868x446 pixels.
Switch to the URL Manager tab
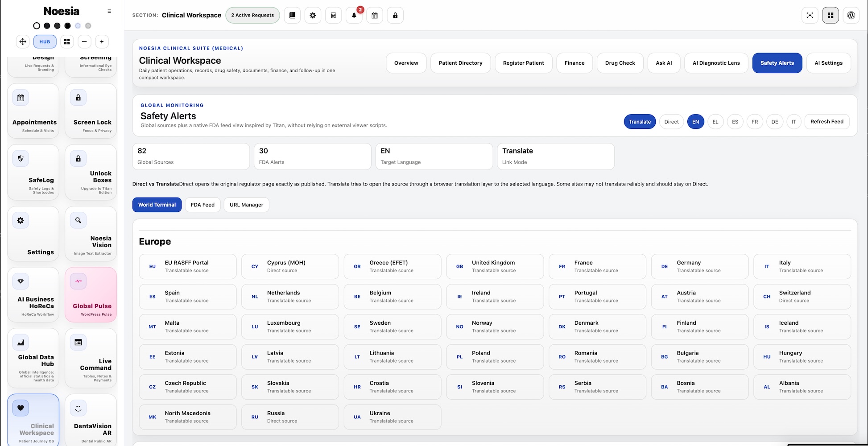point(246,205)
